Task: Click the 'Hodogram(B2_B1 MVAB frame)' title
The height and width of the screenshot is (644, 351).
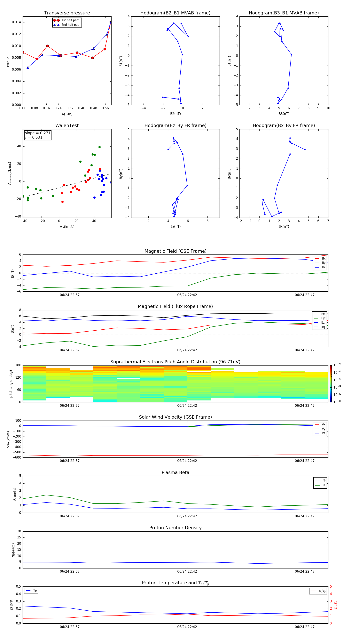Action: [x=175, y=13]
